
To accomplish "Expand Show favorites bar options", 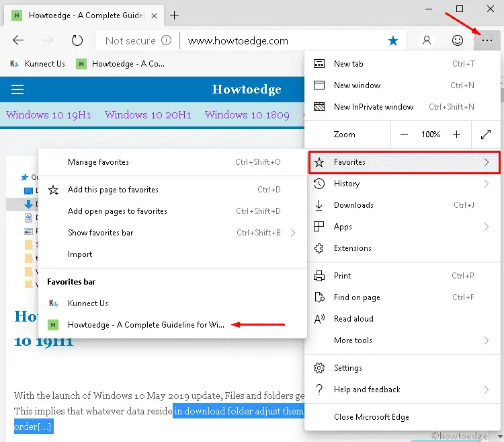I will pyautogui.click(x=173, y=233).
